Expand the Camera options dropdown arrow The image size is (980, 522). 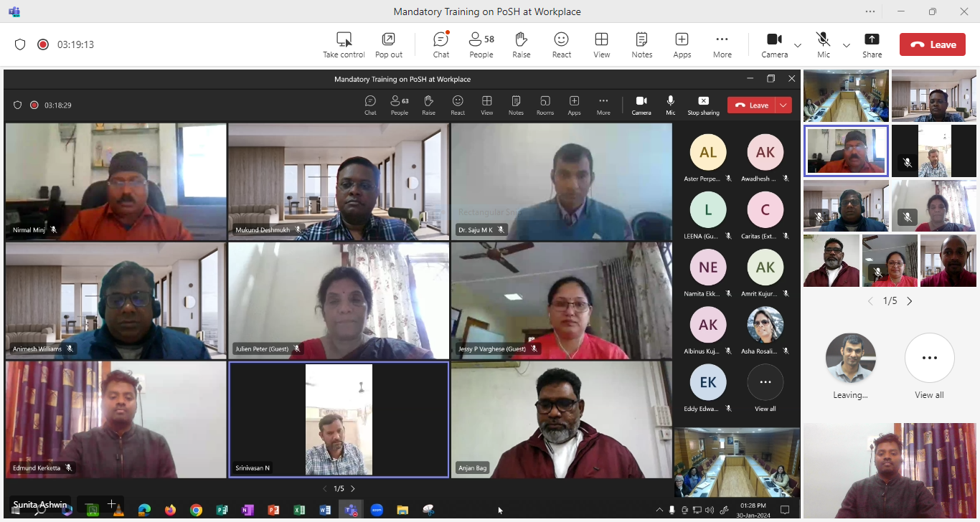pos(798,45)
